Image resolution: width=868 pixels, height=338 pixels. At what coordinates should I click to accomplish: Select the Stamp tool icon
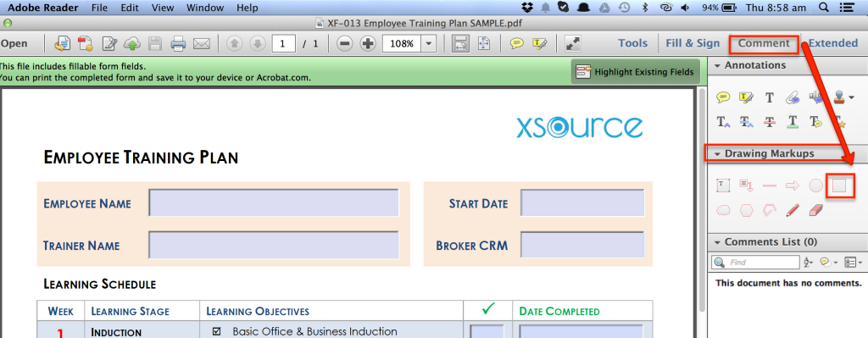point(840,98)
